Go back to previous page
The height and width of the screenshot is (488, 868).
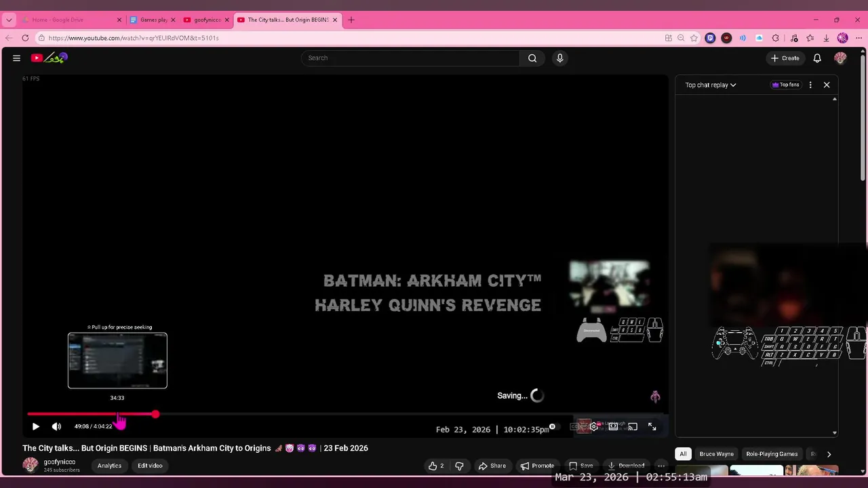click(9, 38)
